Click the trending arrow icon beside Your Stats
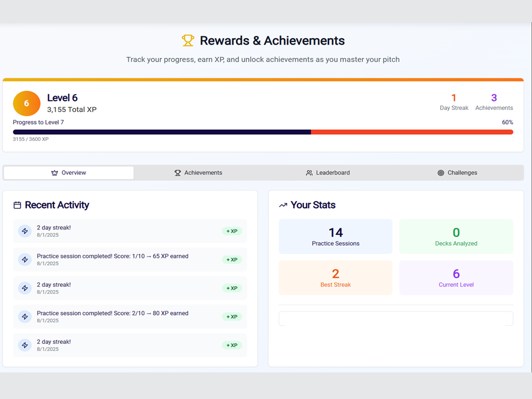 click(283, 205)
